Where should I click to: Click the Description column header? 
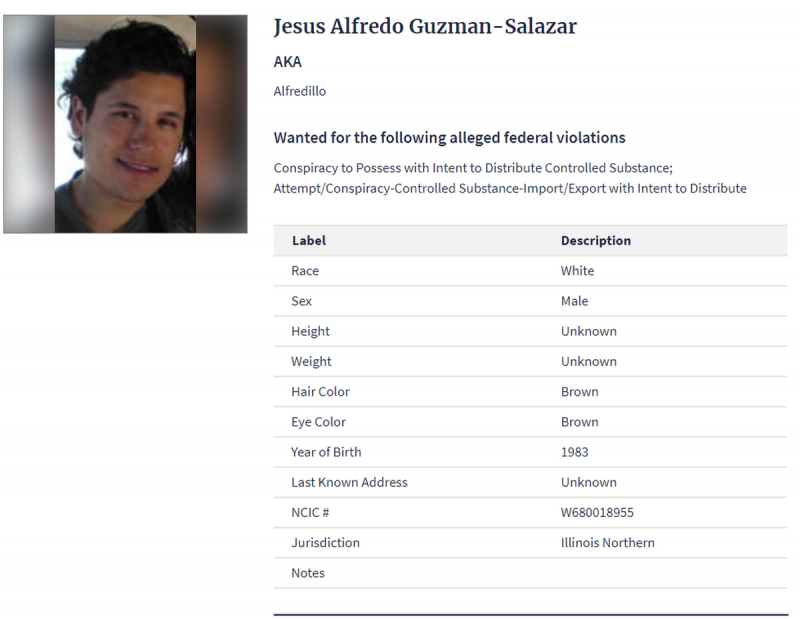(x=596, y=241)
